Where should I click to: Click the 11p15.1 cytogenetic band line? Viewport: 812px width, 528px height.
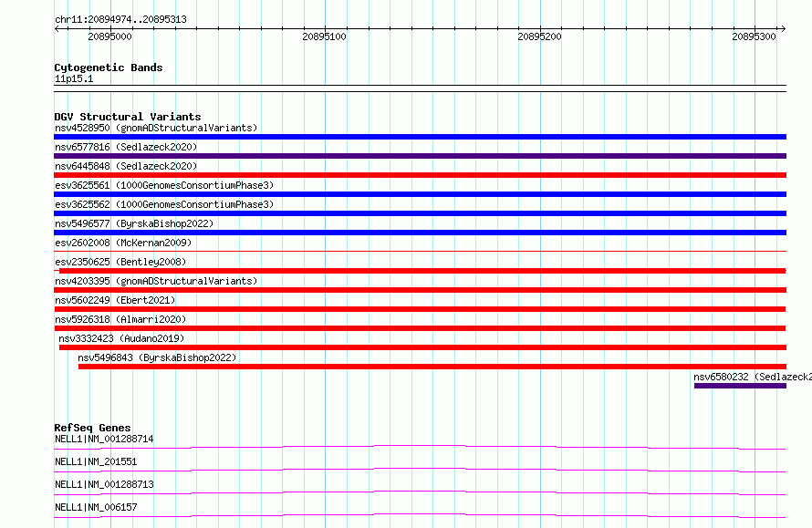point(420,88)
